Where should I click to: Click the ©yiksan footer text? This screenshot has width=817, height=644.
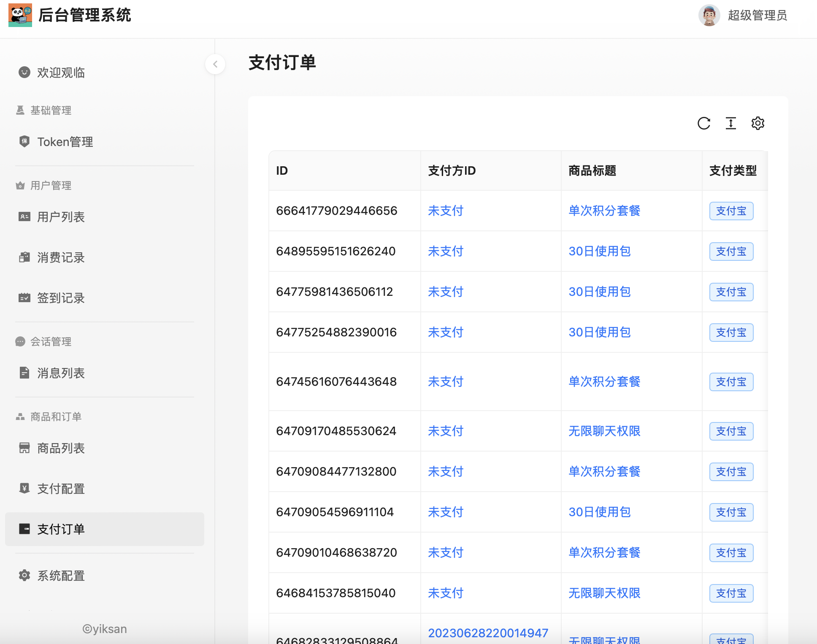pos(105,629)
